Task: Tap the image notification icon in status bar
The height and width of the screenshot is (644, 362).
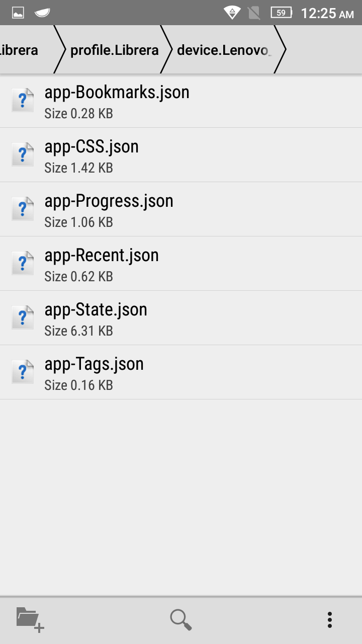Action: coord(18,13)
